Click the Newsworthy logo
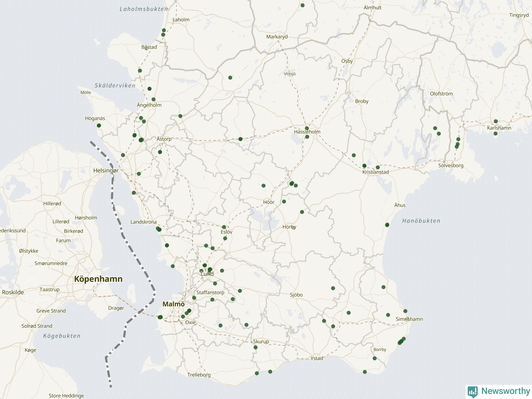The image size is (532, 399). tap(499, 392)
